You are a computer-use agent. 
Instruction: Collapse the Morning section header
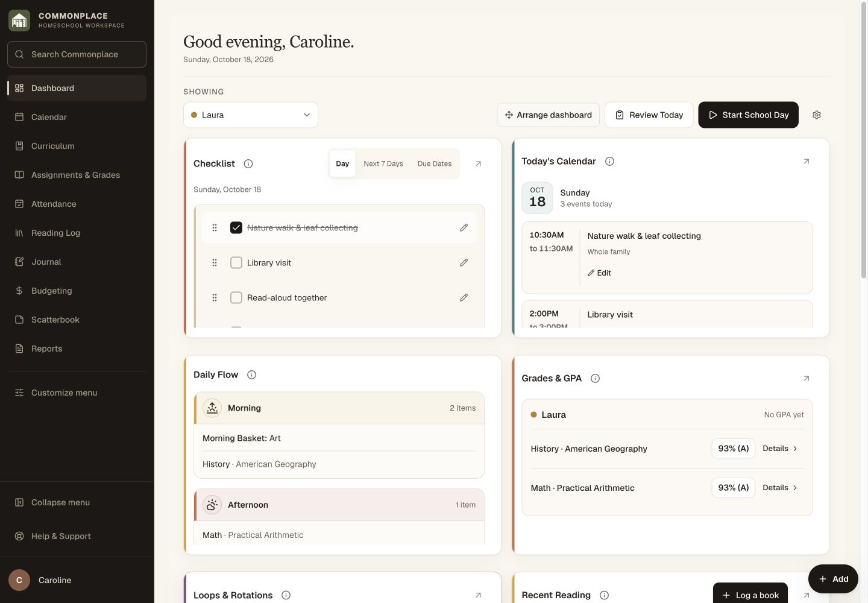click(x=339, y=408)
